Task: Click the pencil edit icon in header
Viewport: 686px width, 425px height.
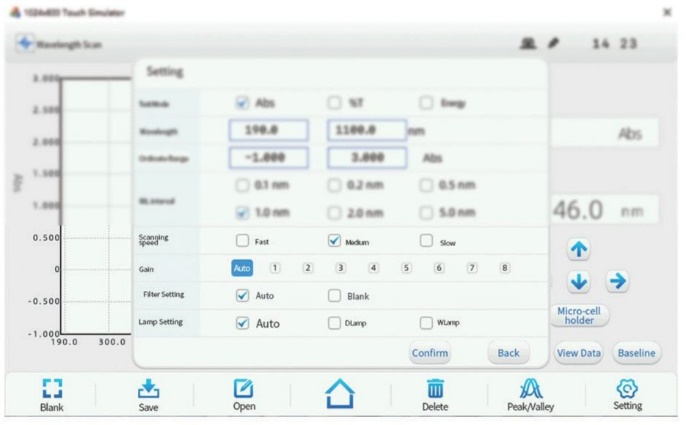Action: click(x=553, y=44)
